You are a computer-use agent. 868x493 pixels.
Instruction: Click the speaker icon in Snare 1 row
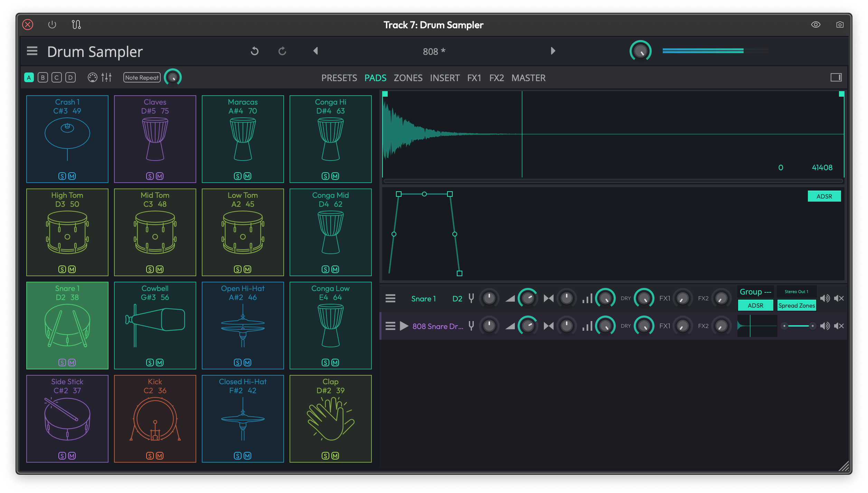pyautogui.click(x=825, y=298)
